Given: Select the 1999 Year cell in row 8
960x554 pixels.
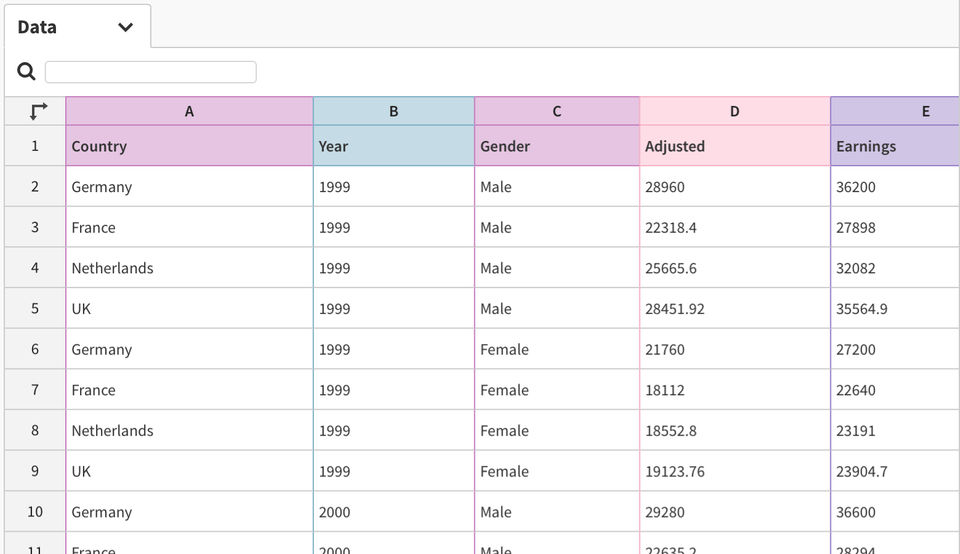Looking at the screenshot, I should point(394,430).
